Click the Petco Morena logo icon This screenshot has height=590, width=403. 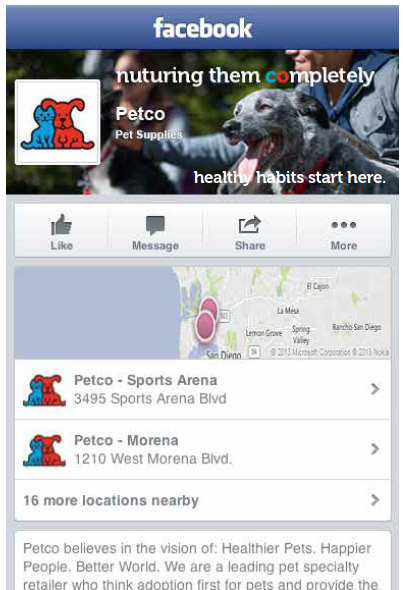pyautogui.click(x=44, y=450)
